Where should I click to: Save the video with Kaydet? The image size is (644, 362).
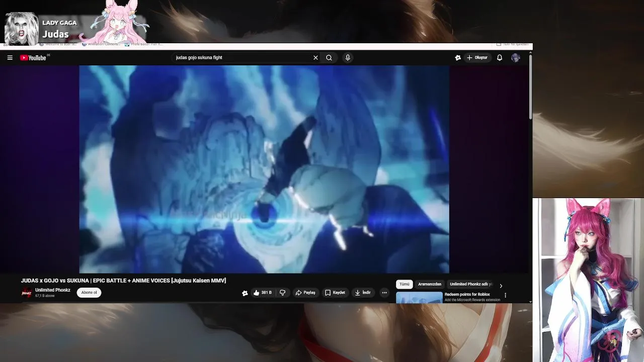click(x=335, y=293)
